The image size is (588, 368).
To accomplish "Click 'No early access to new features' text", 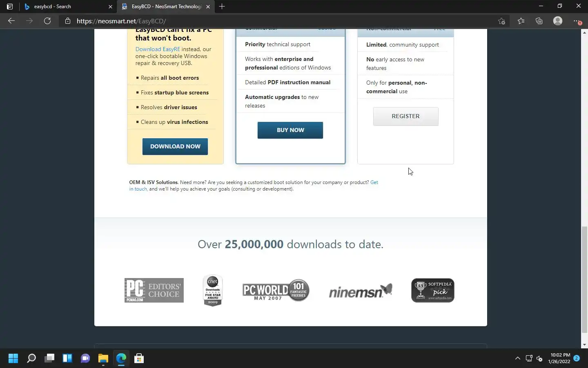I will coord(395,64).
